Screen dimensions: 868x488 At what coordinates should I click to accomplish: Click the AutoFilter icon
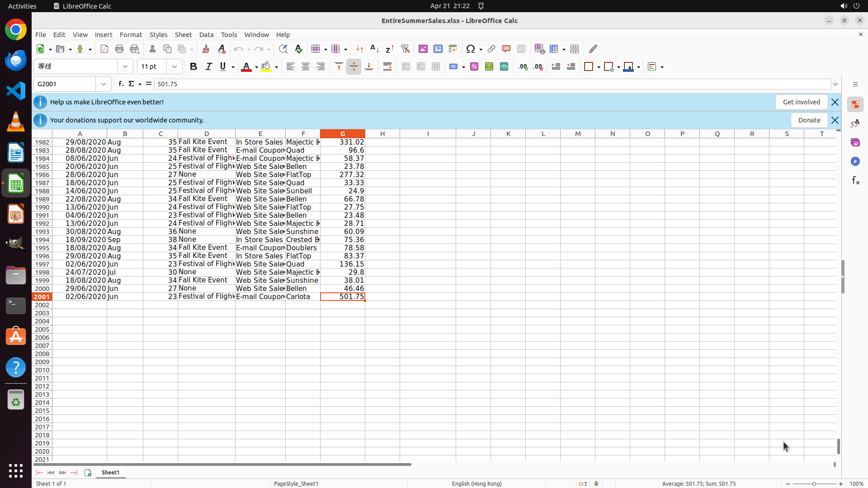(x=405, y=49)
